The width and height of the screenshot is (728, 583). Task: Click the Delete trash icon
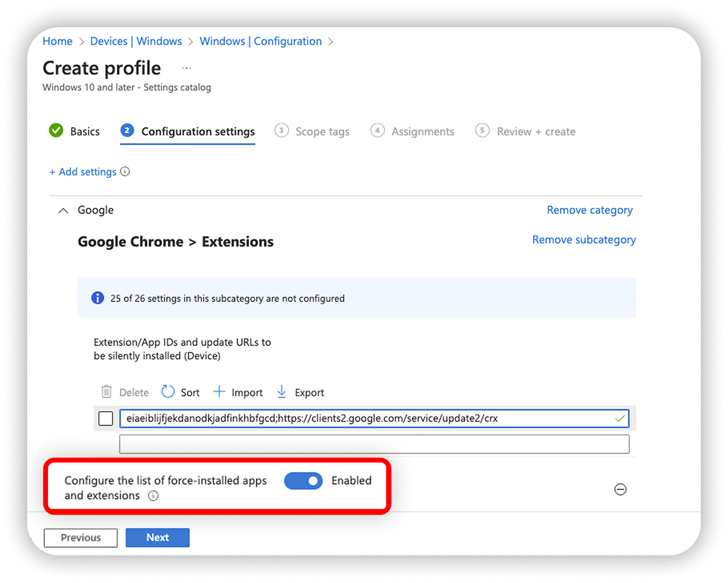(107, 392)
